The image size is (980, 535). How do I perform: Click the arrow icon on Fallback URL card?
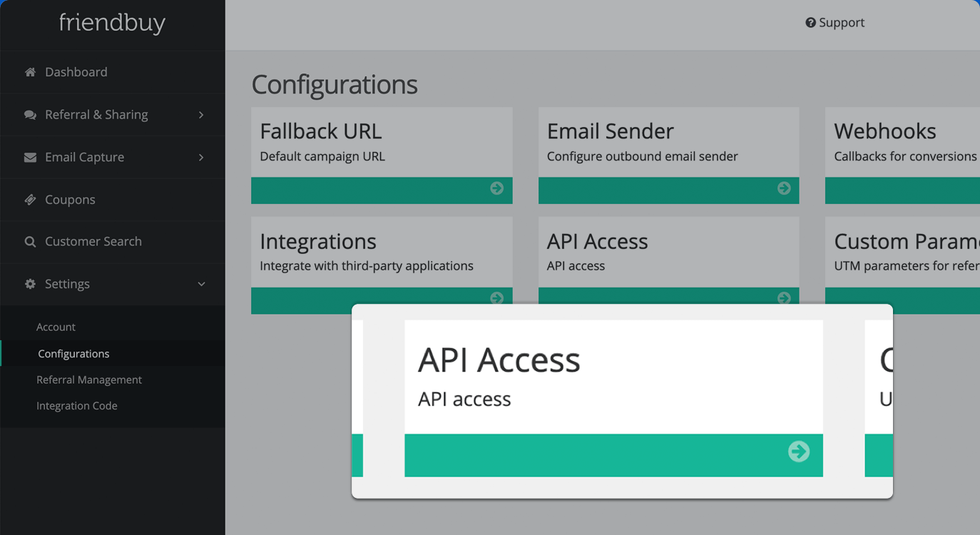click(x=497, y=188)
